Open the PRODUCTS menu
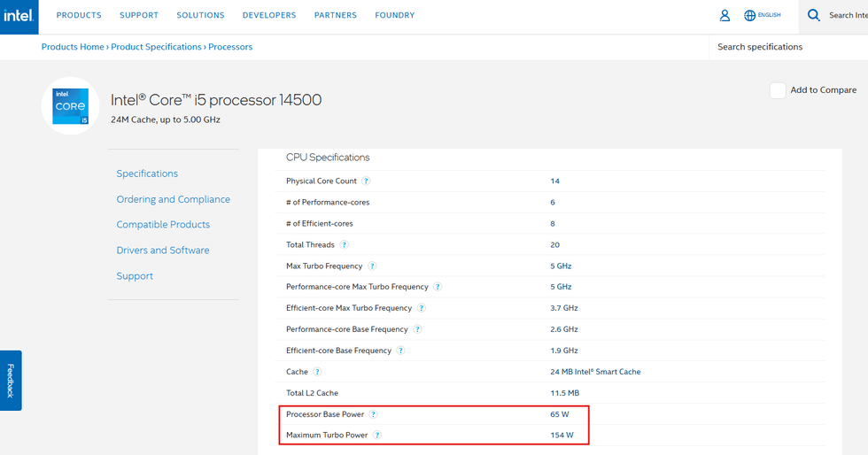868x455 pixels. [x=79, y=16]
